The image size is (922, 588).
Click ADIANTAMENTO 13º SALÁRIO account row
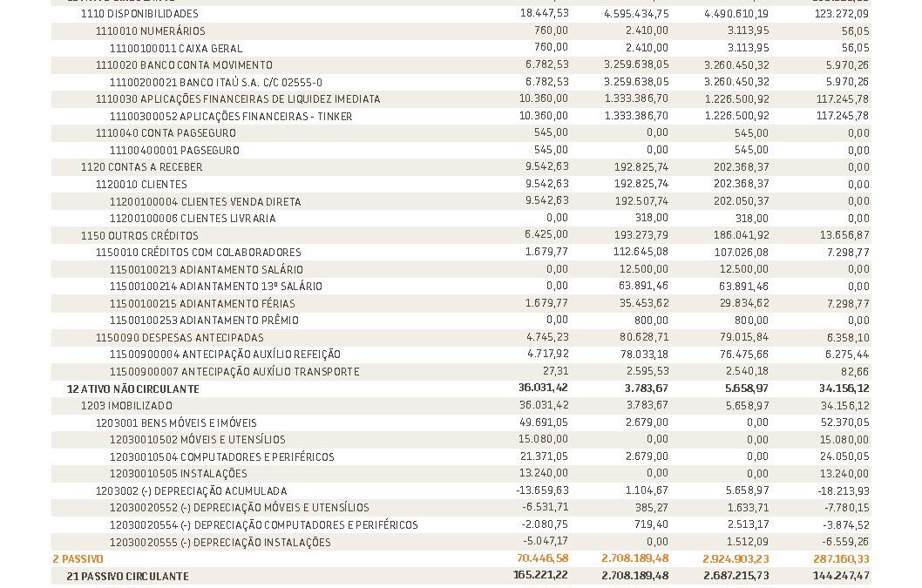tap(216, 287)
